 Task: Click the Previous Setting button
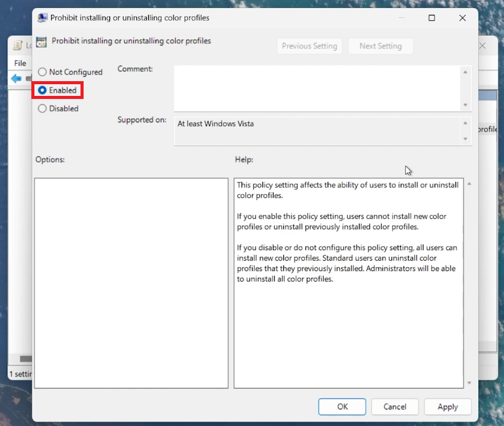coord(309,45)
